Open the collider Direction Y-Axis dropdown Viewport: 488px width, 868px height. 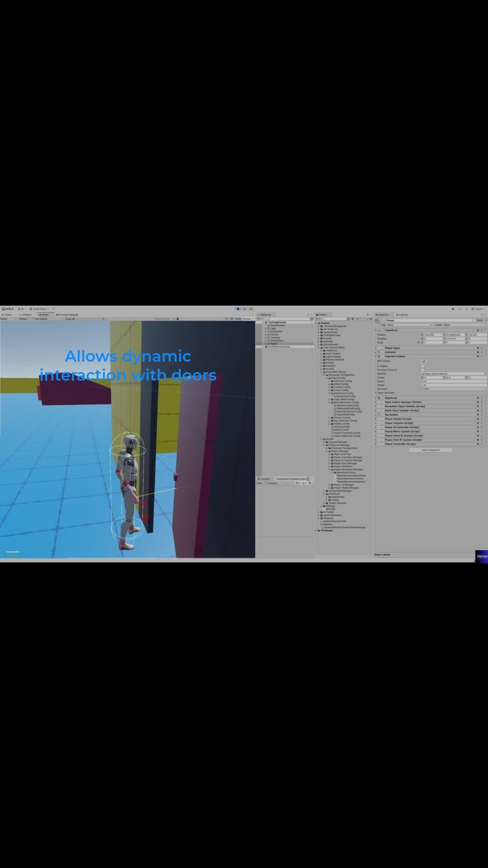tap(454, 389)
